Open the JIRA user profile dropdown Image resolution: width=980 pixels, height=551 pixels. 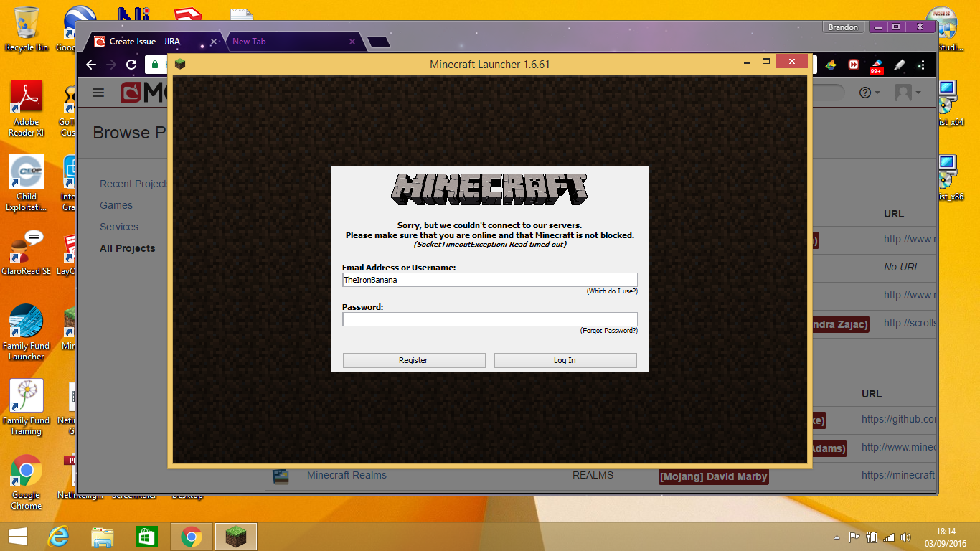point(908,93)
